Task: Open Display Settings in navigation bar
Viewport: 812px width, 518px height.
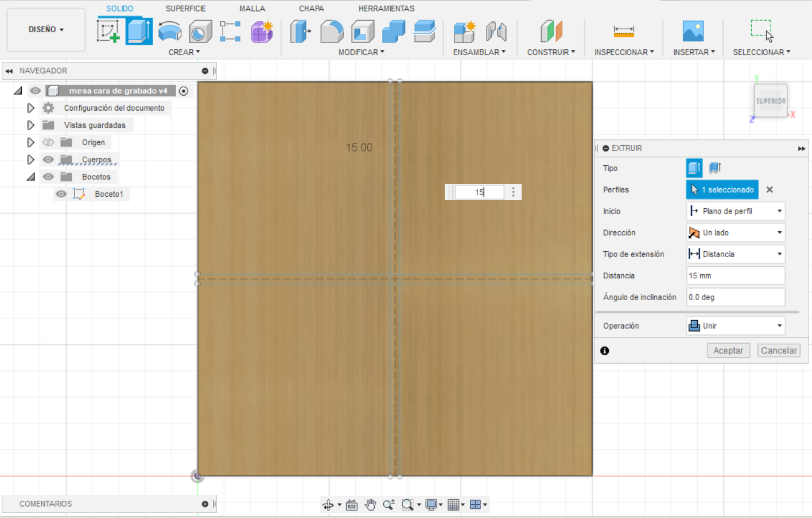Action: pos(432,505)
